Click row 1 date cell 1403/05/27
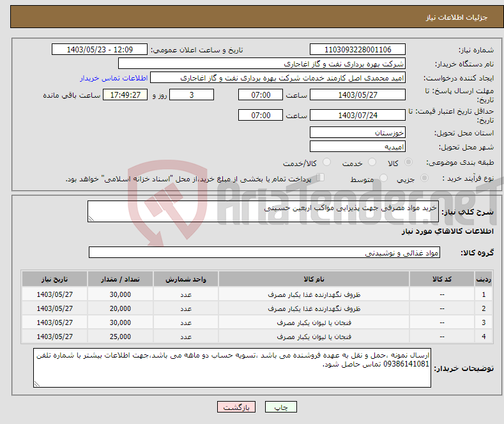The image size is (504, 424). 55,294
